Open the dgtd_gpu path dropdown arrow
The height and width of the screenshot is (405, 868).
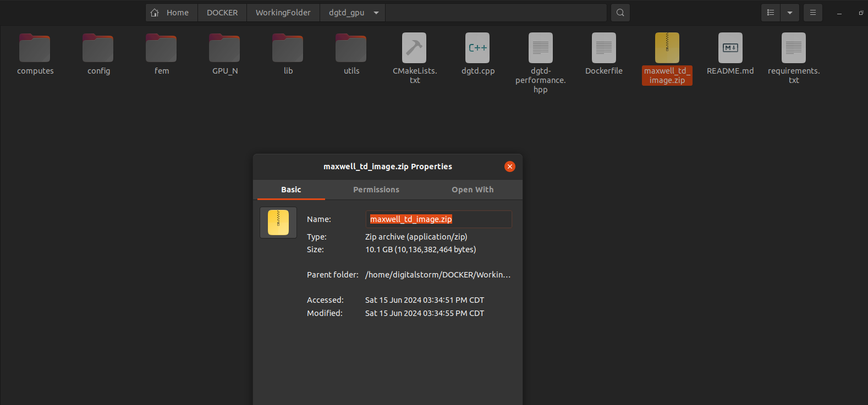(x=376, y=13)
